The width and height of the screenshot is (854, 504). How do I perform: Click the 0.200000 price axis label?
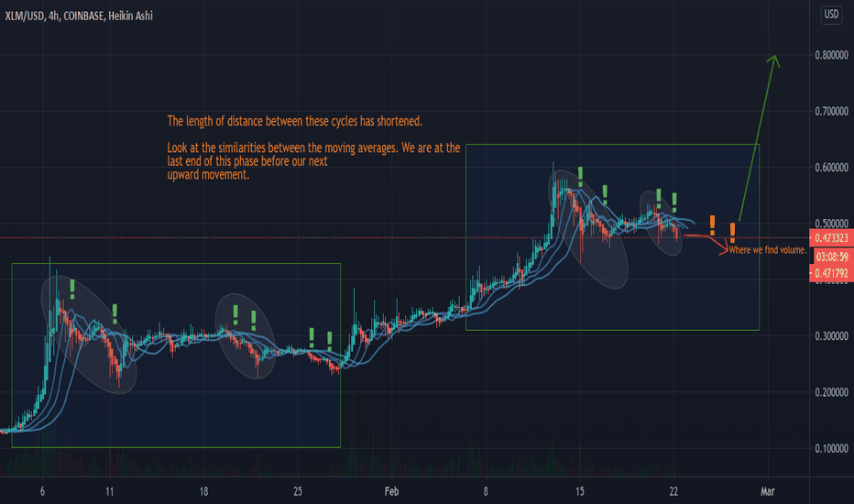831,392
